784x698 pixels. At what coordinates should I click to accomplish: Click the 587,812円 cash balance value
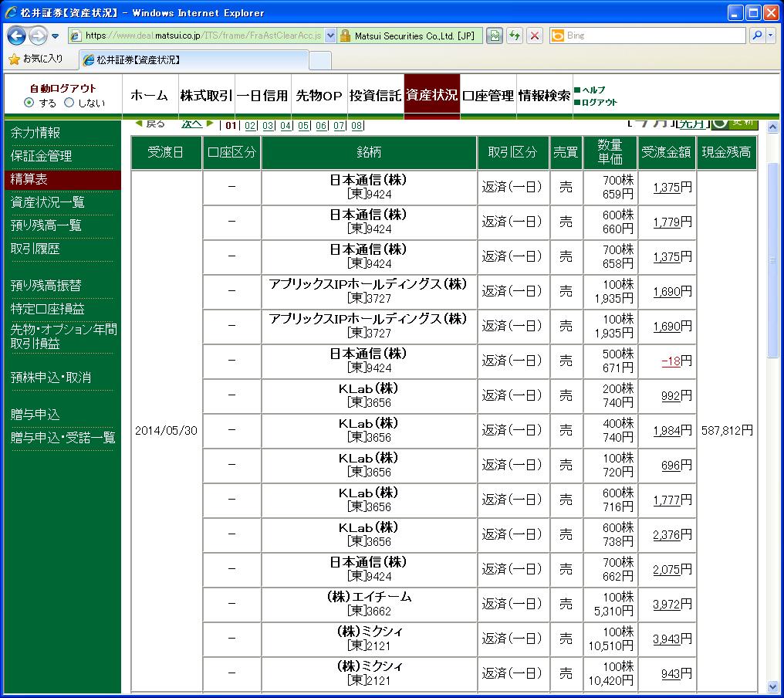727,430
